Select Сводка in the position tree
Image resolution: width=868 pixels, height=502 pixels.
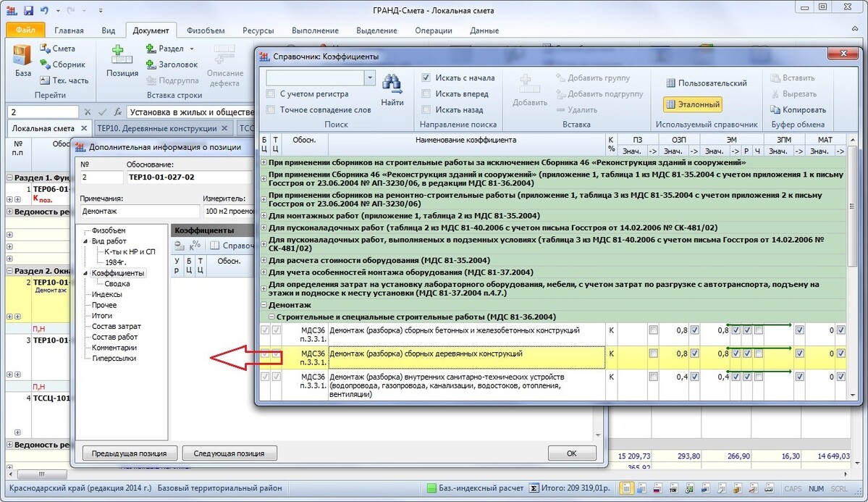click(x=117, y=284)
